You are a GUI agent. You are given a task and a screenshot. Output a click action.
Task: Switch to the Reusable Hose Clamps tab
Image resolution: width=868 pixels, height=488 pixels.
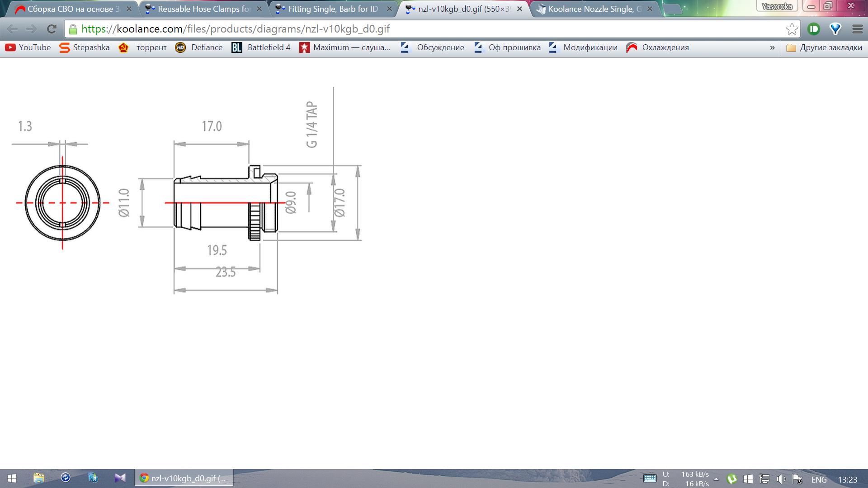203,9
